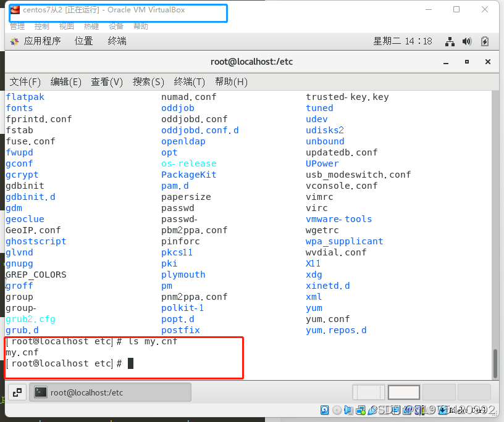Switch to the first workspace in the switcher
This screenshot has width=504, height=422.
tap(369, 392)
